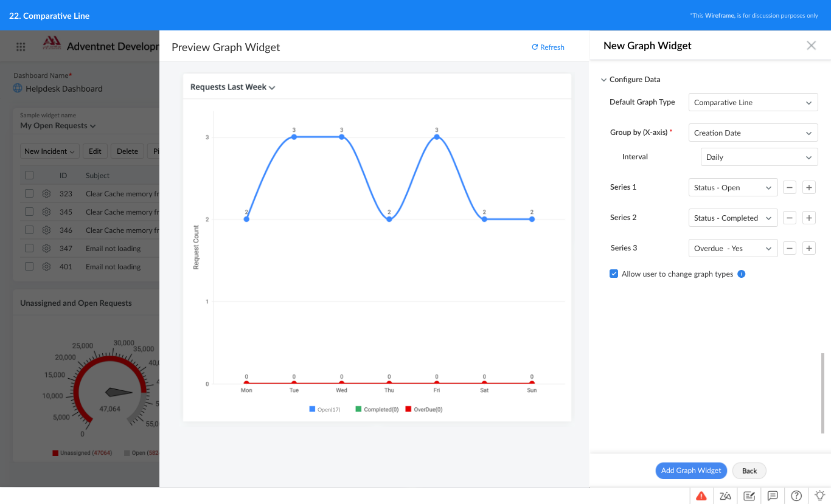Click the globe icon beside Helpdesk Dashboard
Image resolution: width=831 pixels, height=504 pixels.
(x=18, y=88)
